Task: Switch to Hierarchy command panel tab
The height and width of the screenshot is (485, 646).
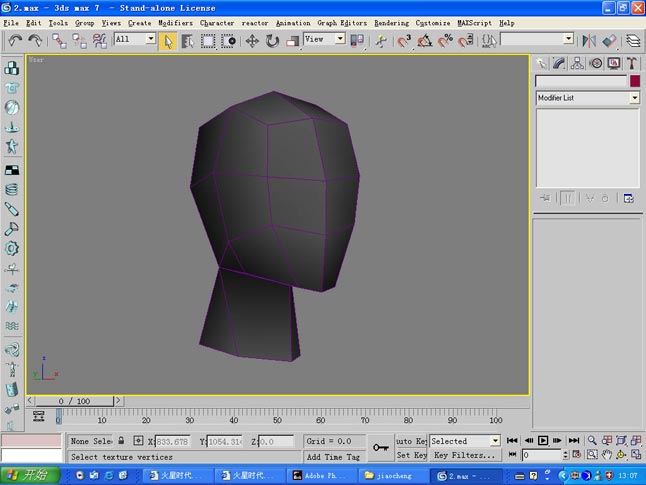Action: click(x=577, y=63)
